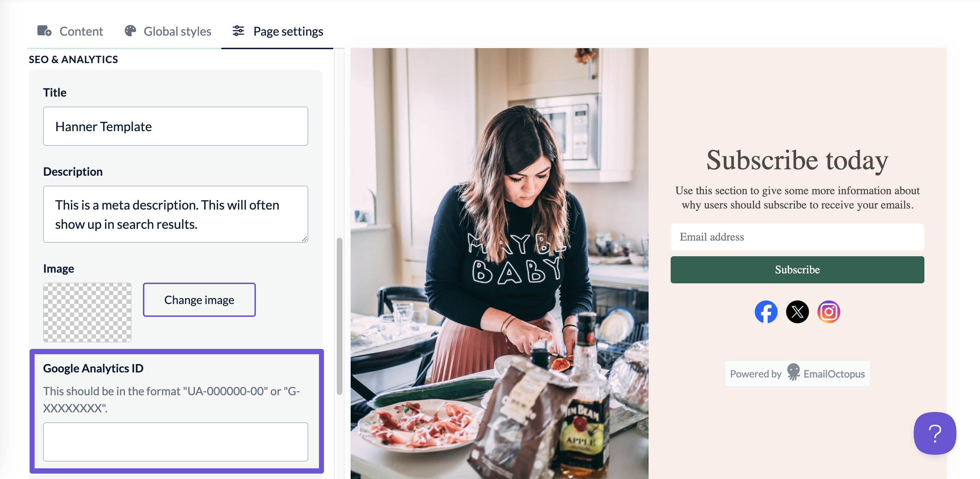Screen dimensions: 980x479
Task: Click the green Subscribe button
Action: pyautogui.click(x=797, y=269)
